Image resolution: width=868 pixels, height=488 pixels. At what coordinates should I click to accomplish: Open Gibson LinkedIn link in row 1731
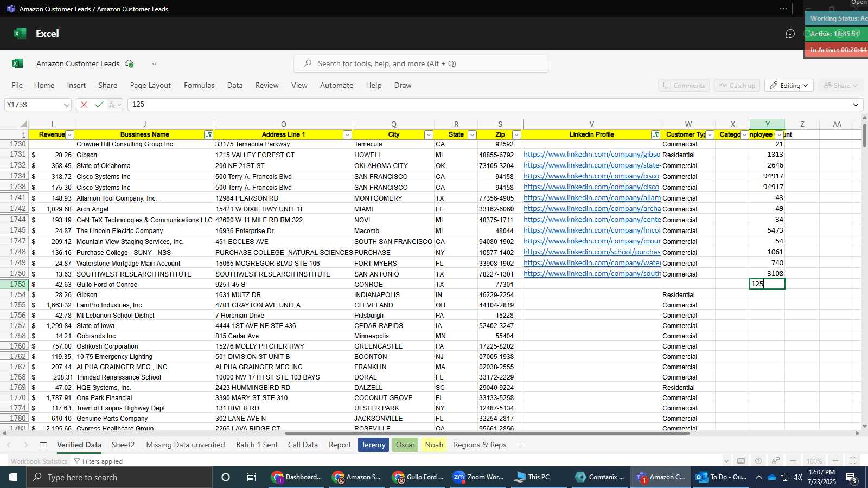point(592,155)
